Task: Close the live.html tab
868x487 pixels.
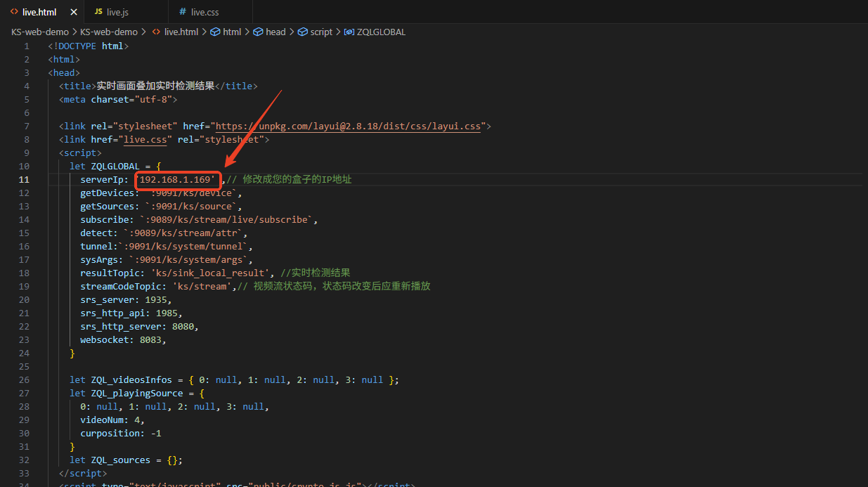Action: [73, 12]
